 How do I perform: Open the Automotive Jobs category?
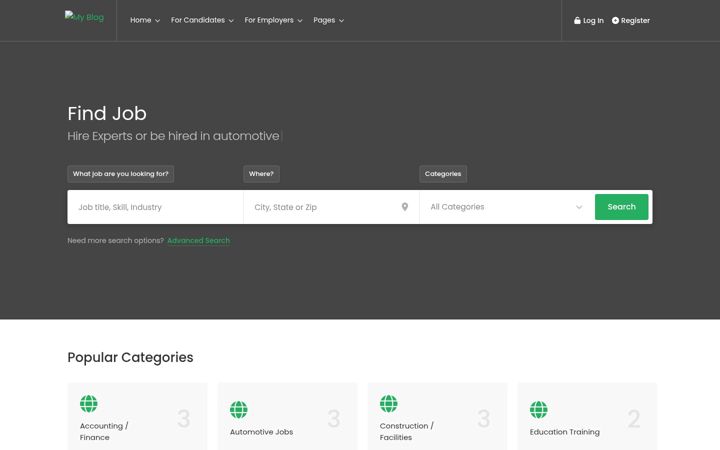coord(287,416)
